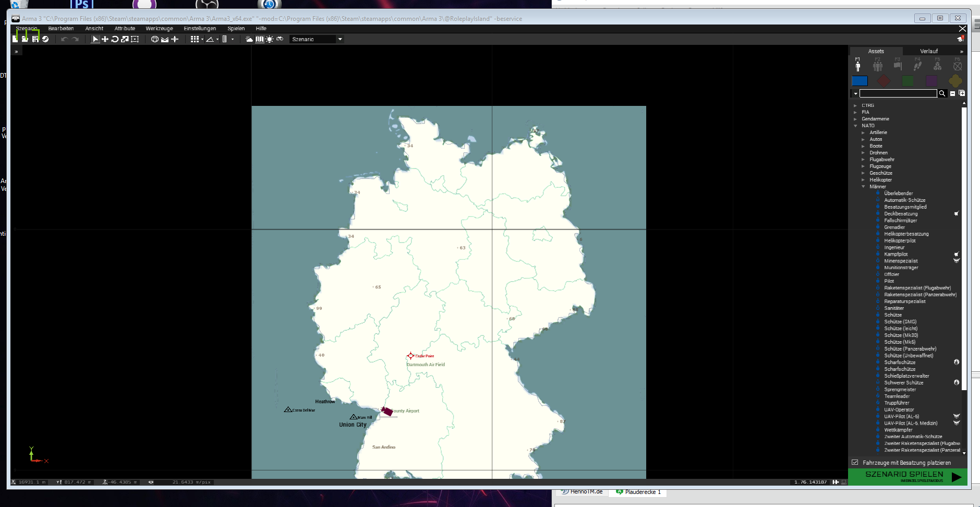Screen dimensions: 980x507
Task: Open the triggers (F3) flag mode
Action: click(x=898, y=65)
